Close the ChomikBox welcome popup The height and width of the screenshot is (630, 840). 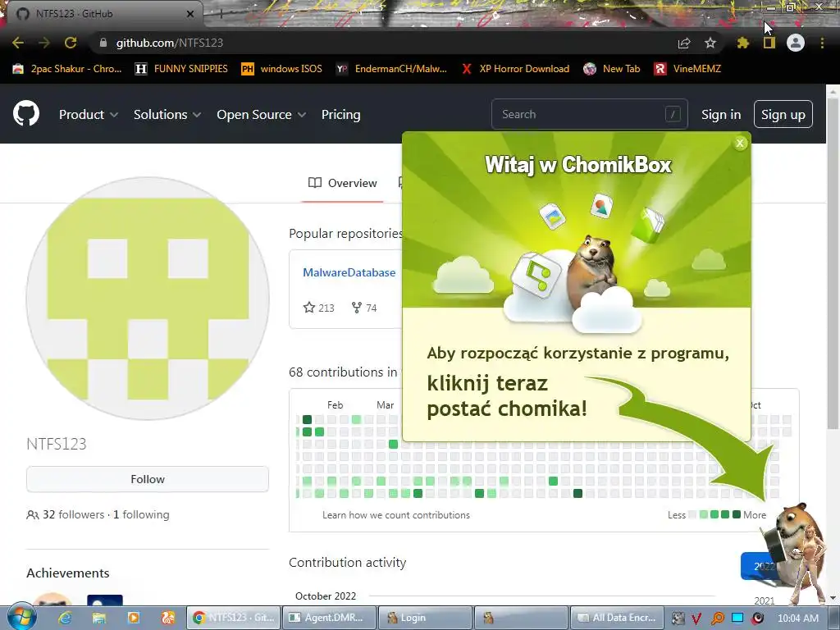(x=740, y=143)
